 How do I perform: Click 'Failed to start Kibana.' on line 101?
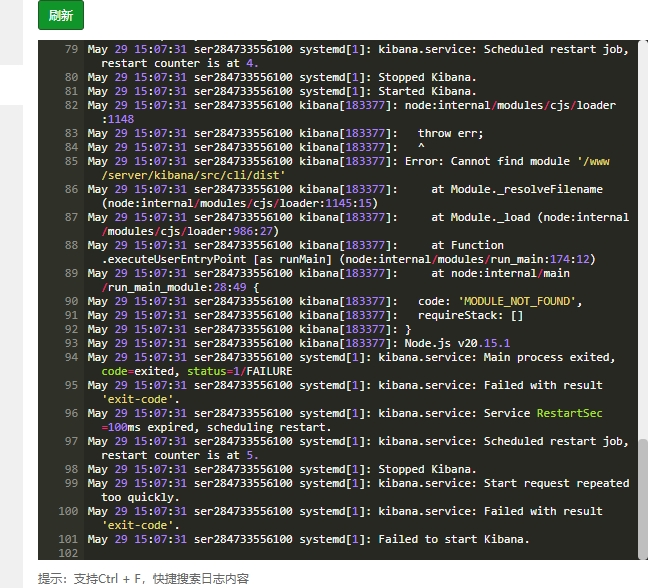tap(454, 539)
